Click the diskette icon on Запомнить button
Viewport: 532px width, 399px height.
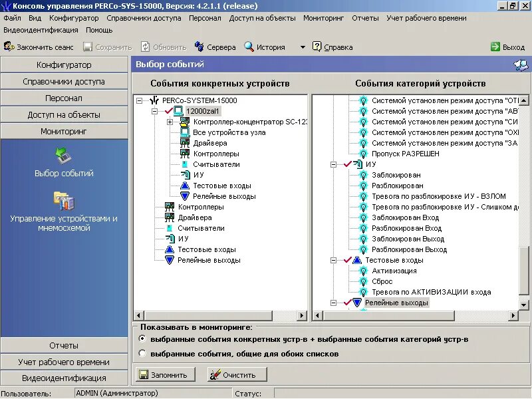pyautogui.click(x=144, y=374)
